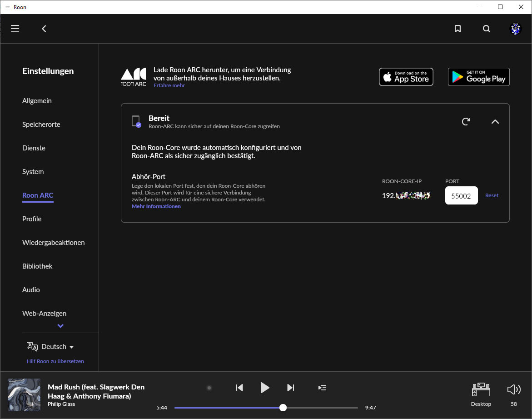Open the volume speaker control
The height and width of the screenshot is (419, 532).
[514, 389]
